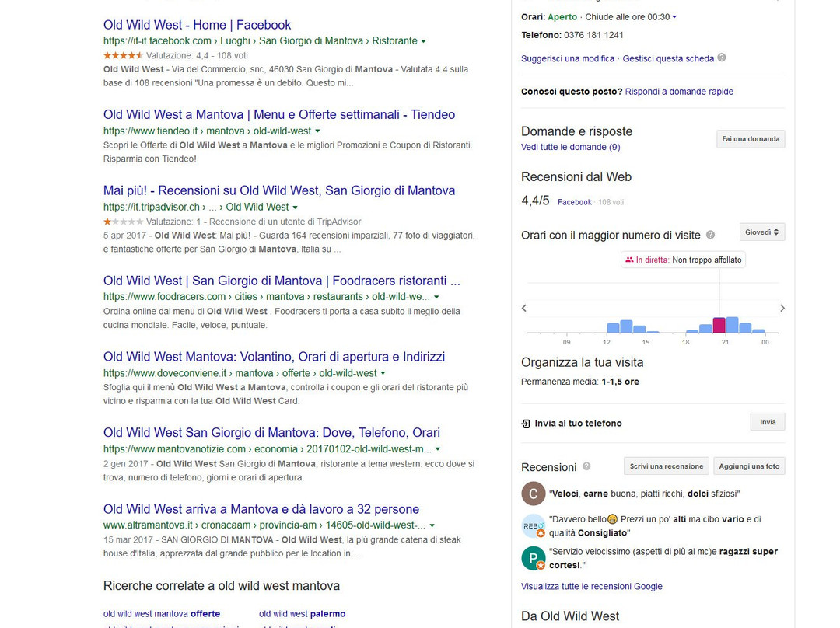Click 'Scrivi una recensione' button
The height and width of the screenshot is (628, 840).
pyautogui.click(x=667, y=466)
